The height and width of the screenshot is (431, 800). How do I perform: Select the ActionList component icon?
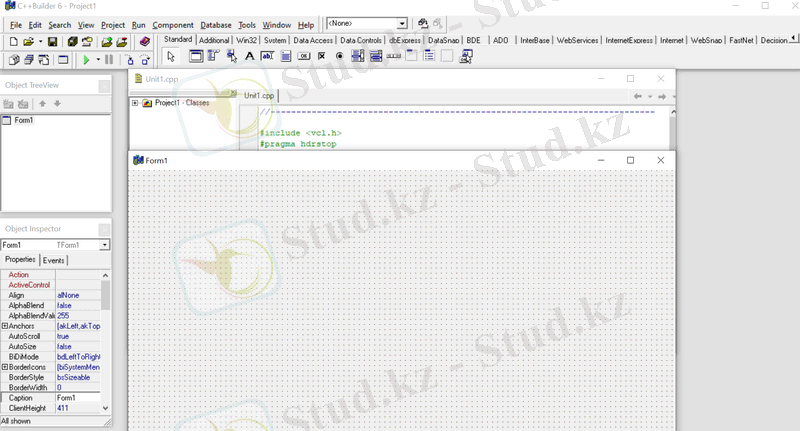[465, 56]
